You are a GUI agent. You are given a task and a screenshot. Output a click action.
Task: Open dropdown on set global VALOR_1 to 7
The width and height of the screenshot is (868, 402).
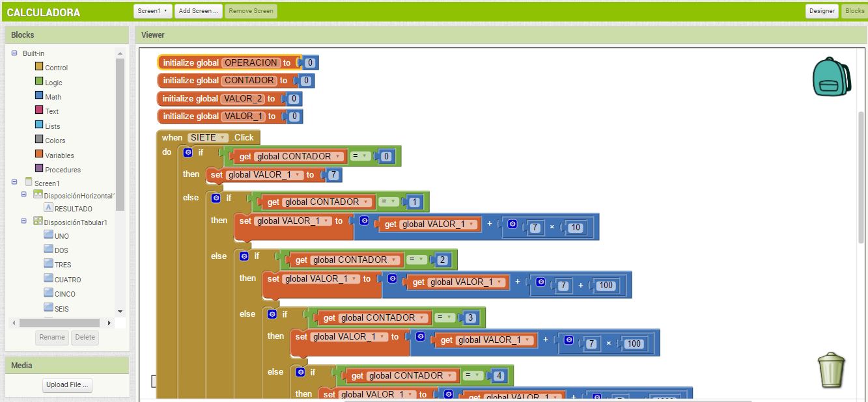(x=298, y=175)
